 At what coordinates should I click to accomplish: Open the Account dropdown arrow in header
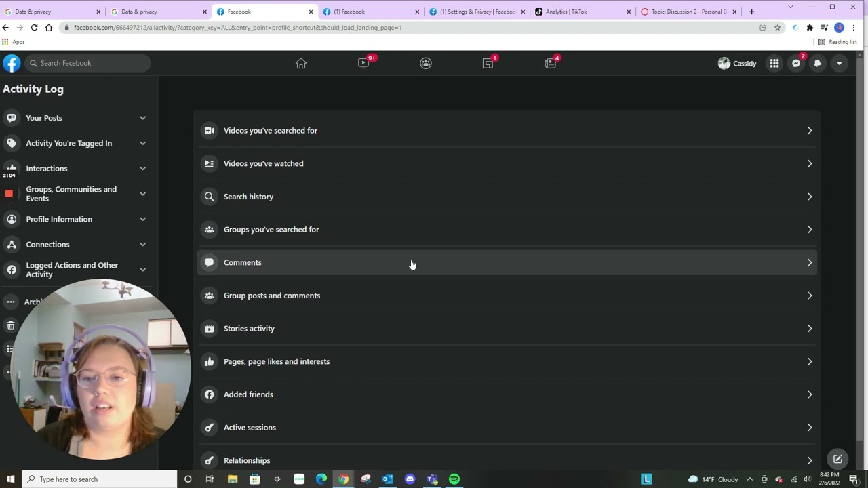pyautogui.click(x=840, y=63)
